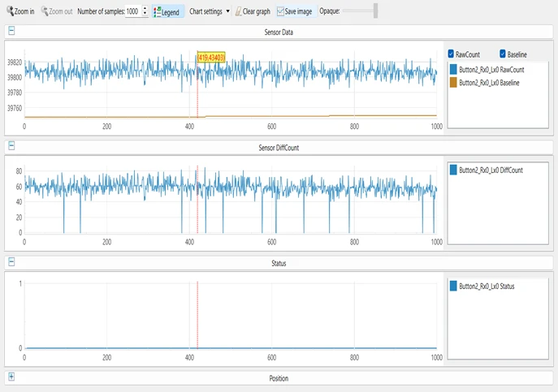This screenshot has width=558, height=392.
Task: Click the Zoom in magnifier icon
Action: click(x=10, y=12)
